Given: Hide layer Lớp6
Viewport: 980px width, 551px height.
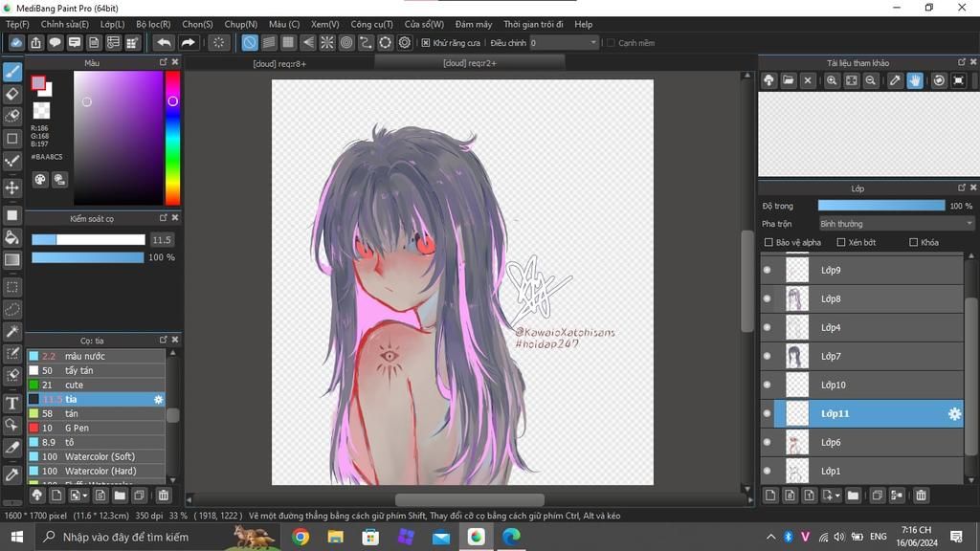Looking at the screenshot, I should click(767, 442).
